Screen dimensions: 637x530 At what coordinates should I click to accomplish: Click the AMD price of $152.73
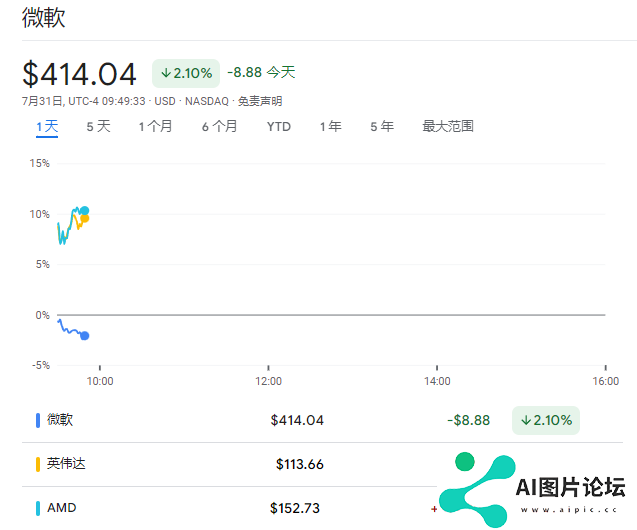(x=295, y=508)
